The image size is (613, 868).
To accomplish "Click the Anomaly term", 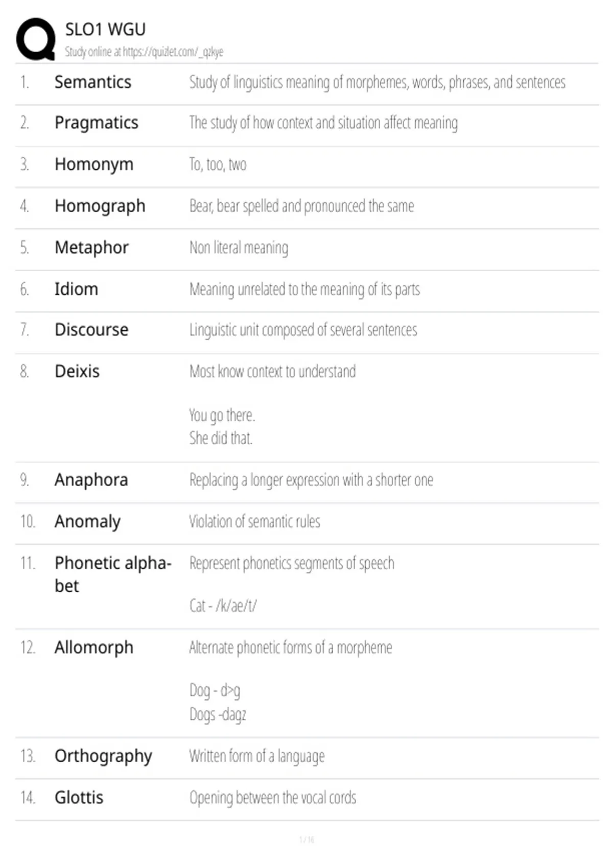I will [x=88, y=522].
